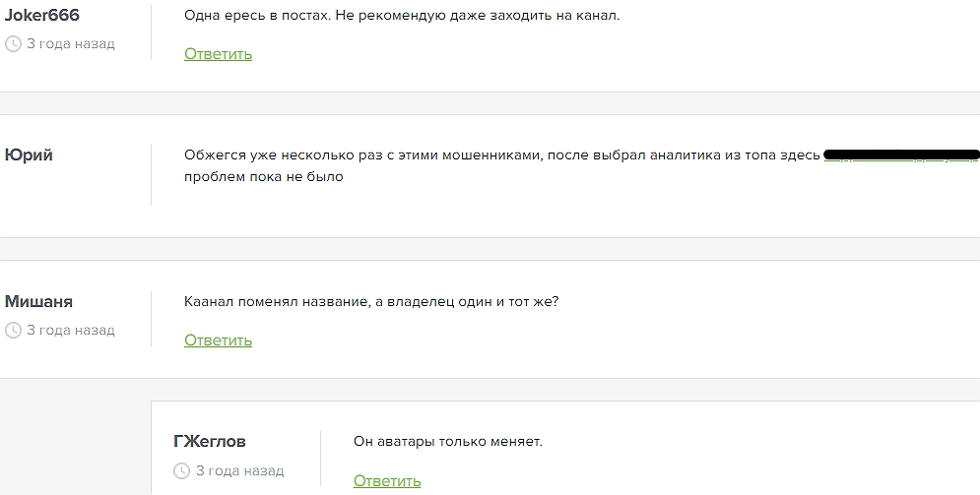
Task: Select the username Joker666
Action: [x=42, y=15]
